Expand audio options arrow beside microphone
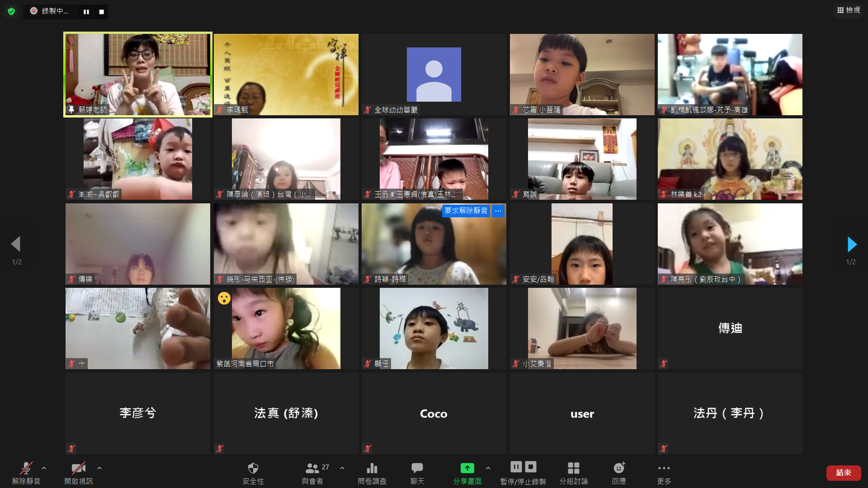868x488 pixels. pyautogui.click(x=44, y=468)
